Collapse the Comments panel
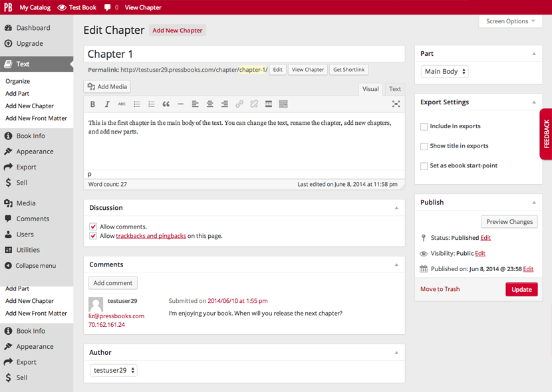This screenshot has height=392, width=552. coord(396,264)
